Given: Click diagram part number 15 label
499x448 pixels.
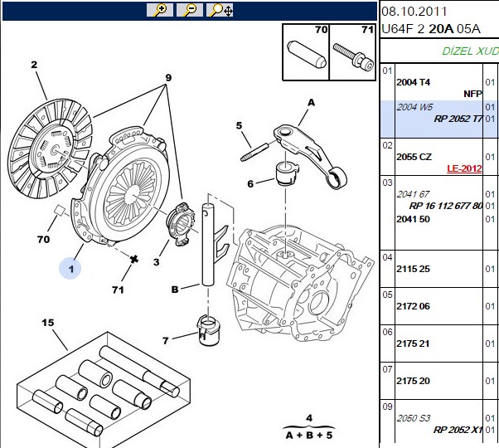Looking at the screenshot, I should tap(48, 323).
